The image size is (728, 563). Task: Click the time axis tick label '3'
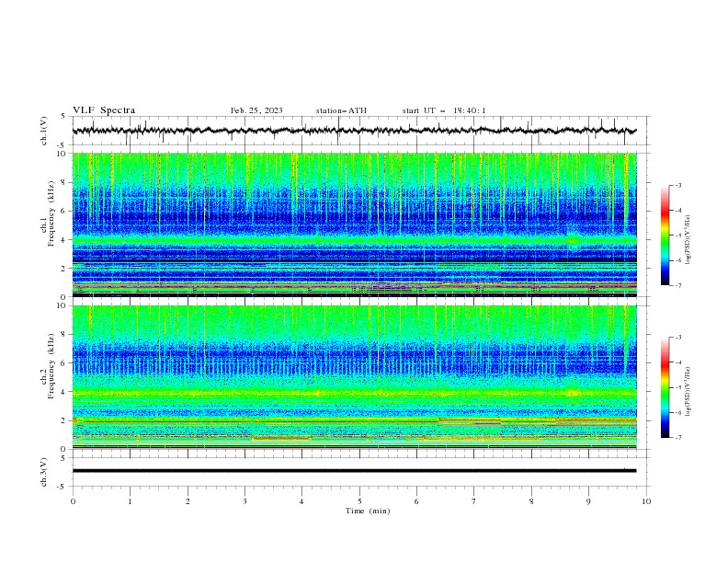[245, 501]
